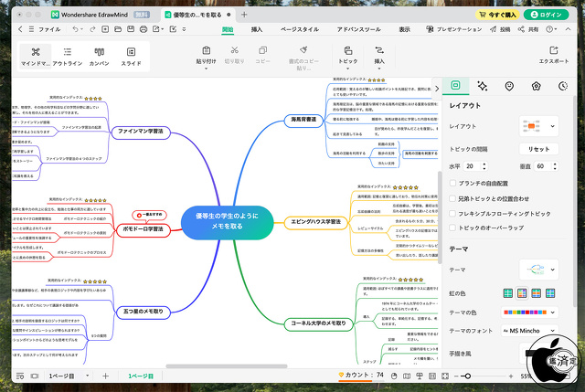Viewport: 585px width, 392px height.
Task: Toggle 兄弟トピックとの位置合わせ checkbox
Action: tap(453, 198)
